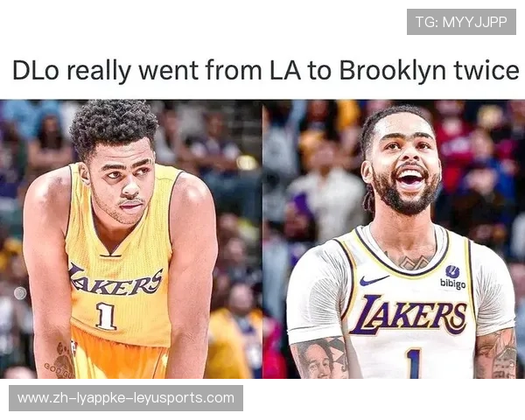Screen dimensions: 525x420
Task: Click the divider between the two photos
Action: point(262,239)
